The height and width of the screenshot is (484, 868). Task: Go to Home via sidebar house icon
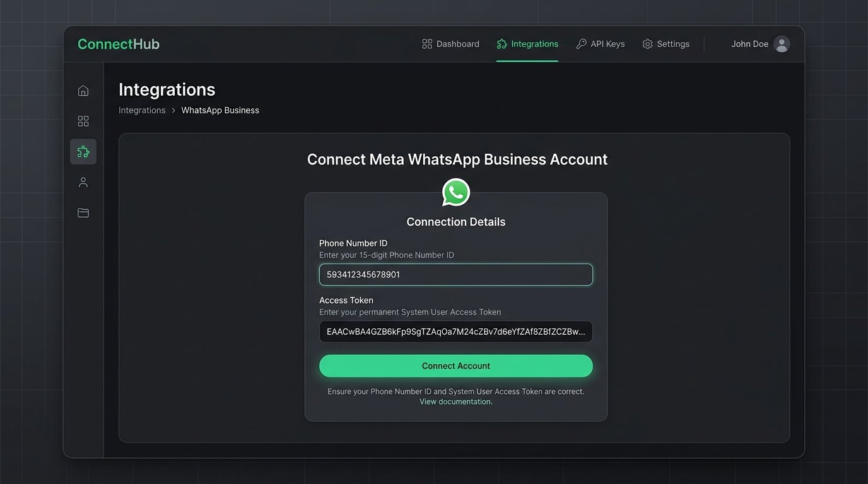[83, 91]
